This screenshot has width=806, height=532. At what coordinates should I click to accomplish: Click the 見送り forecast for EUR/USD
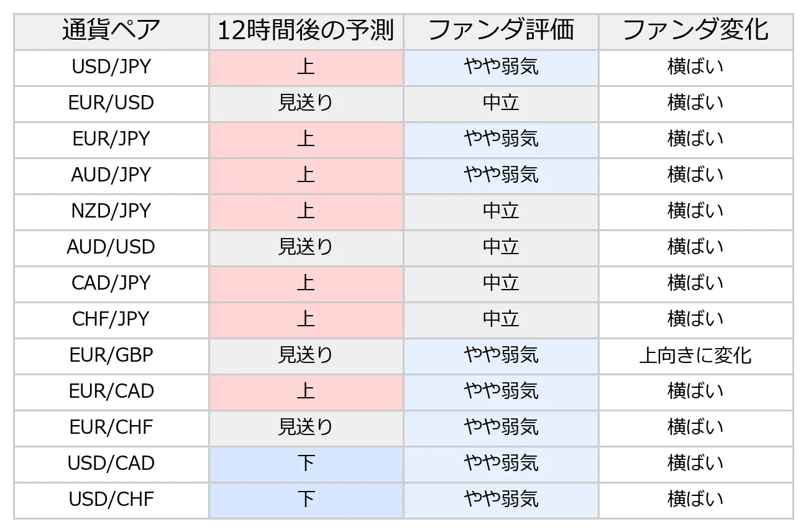click(x=306, y=104)
